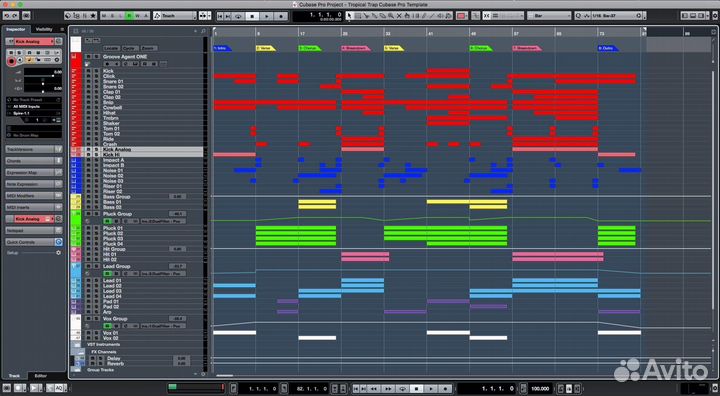This screenshot has height=396, width=720.
Task: Open the inspector tab options menu icon
Action: 62,29
